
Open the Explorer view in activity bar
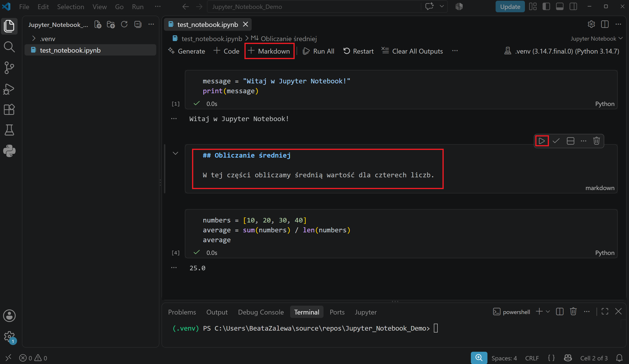point(9,26)
